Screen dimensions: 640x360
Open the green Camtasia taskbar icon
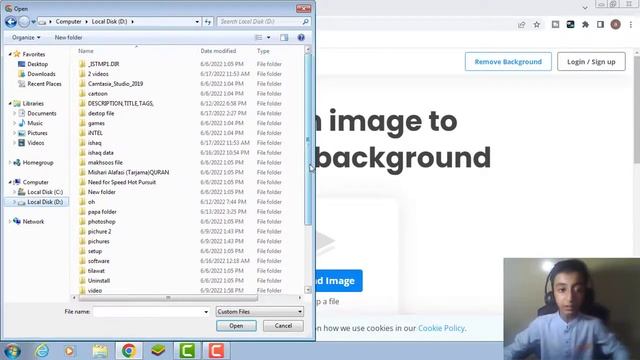point(187,351)
